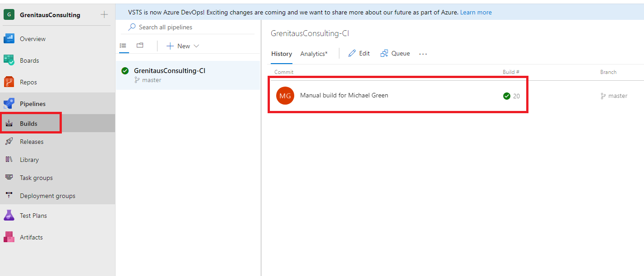The width and height of the screenshot is (644, 276).
Task: Click the Edit button label
Action: click(364, 53)
